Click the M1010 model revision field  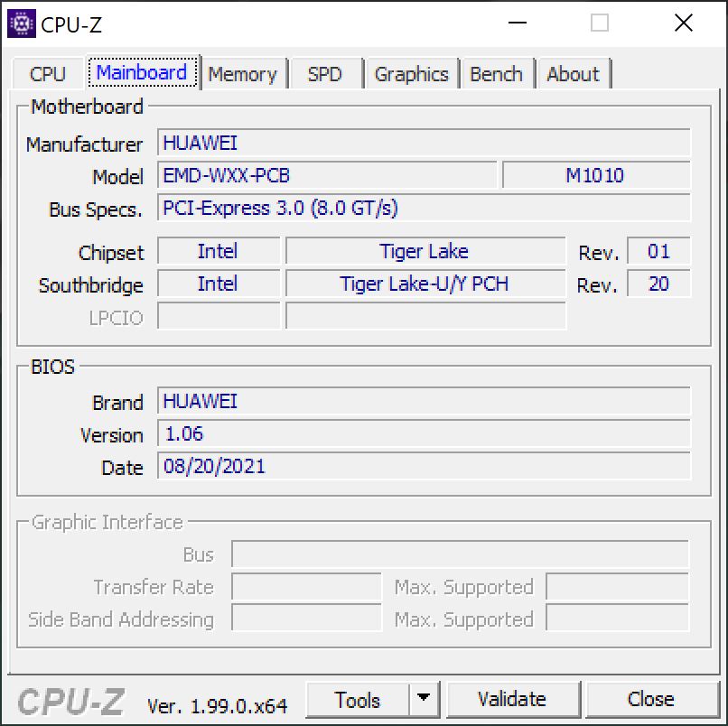coord(596,175)
